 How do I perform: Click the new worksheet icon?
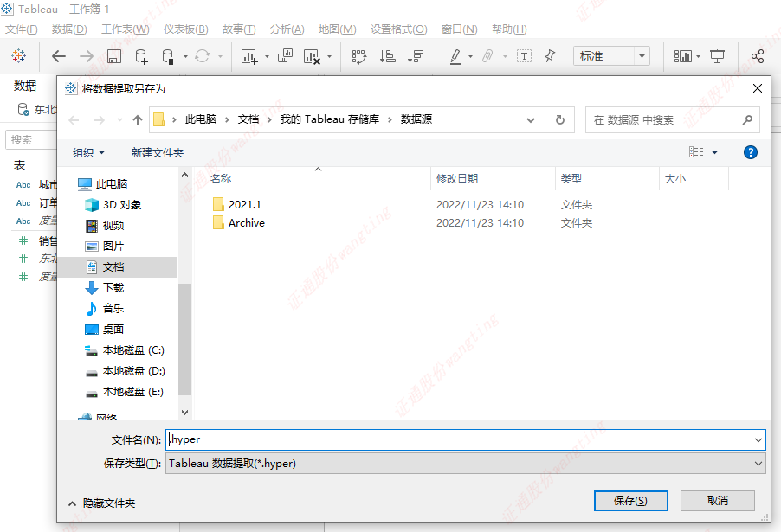coord(249,56)
